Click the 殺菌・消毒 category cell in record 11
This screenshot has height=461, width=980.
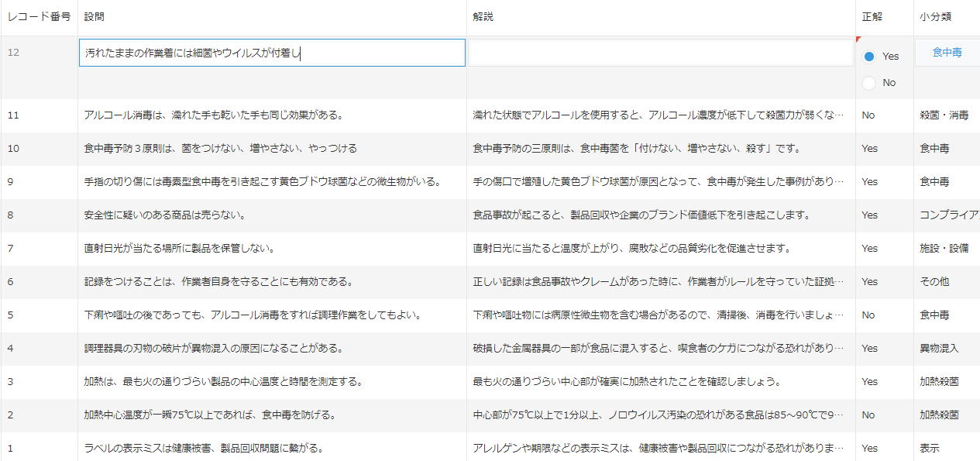pos(944,115)
